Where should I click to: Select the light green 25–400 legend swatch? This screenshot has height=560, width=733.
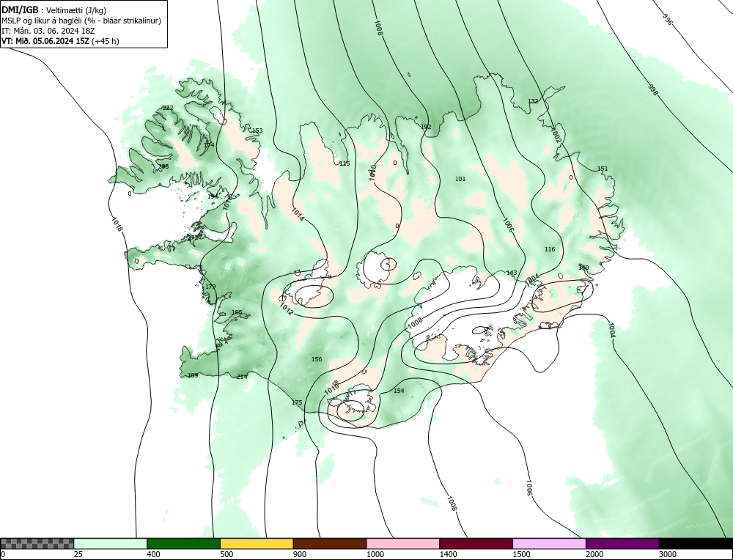tap(111, 544)
